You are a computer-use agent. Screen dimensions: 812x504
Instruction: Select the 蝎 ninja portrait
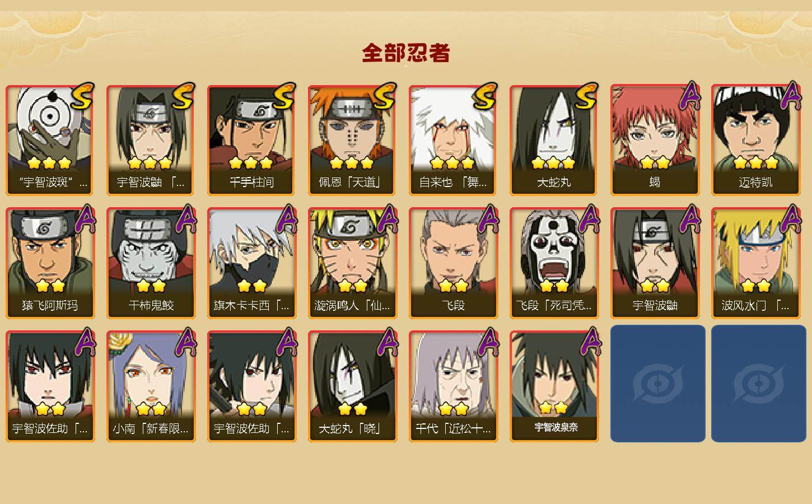tap(655, 140)
